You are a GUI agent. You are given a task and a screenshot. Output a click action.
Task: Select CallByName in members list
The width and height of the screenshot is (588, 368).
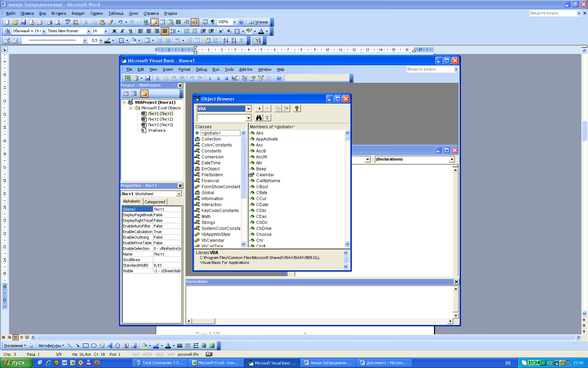[268, 181]
